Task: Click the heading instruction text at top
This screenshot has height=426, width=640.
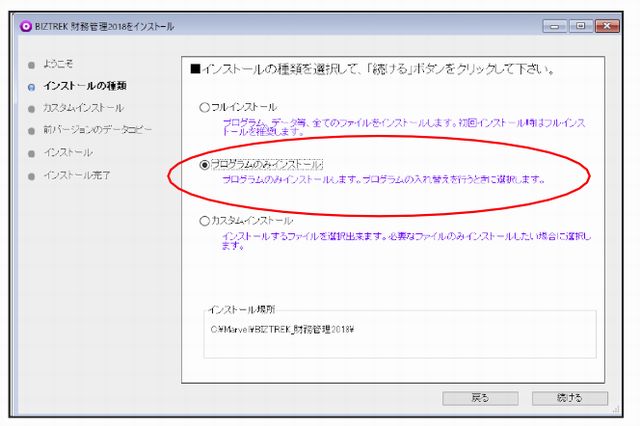Action: tap(372, 69)
